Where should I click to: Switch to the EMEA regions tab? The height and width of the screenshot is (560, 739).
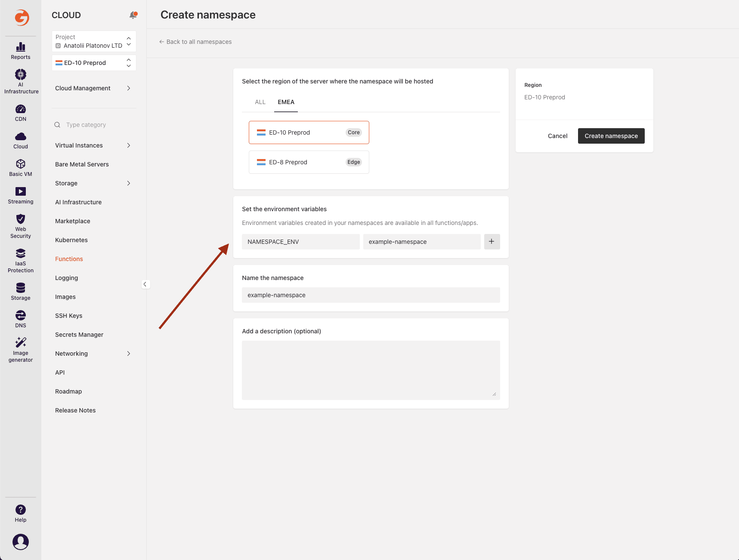[286, 102]
